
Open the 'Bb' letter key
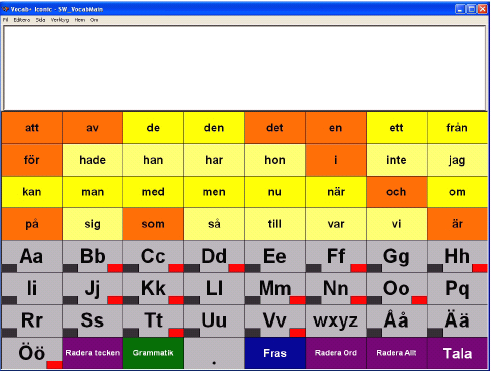coord(93,256)
